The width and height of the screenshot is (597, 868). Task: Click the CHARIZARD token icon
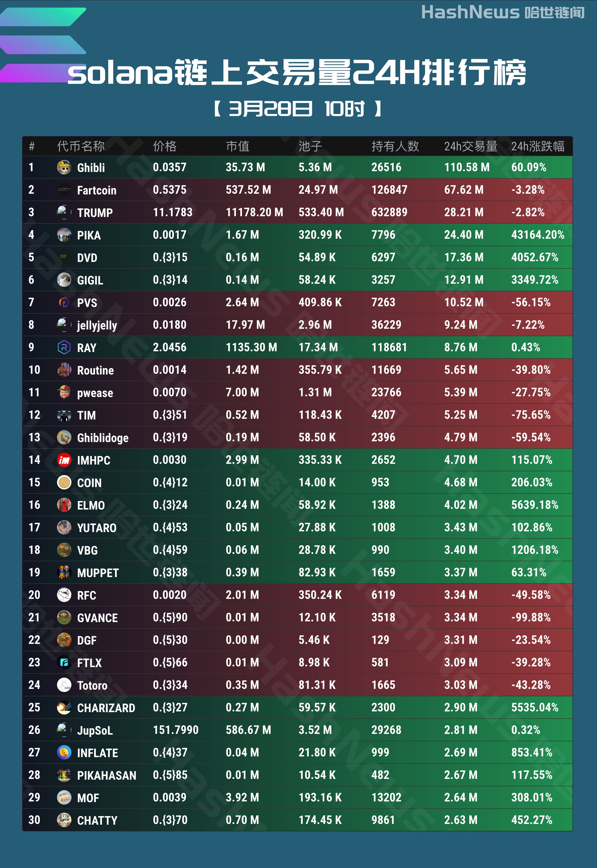click(64, 707)
